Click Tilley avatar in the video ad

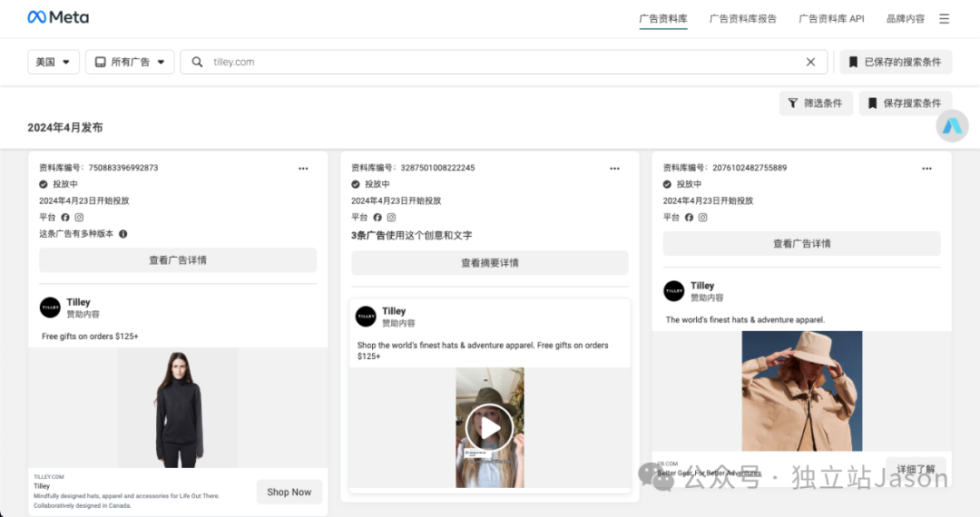[x=366, y=316]
